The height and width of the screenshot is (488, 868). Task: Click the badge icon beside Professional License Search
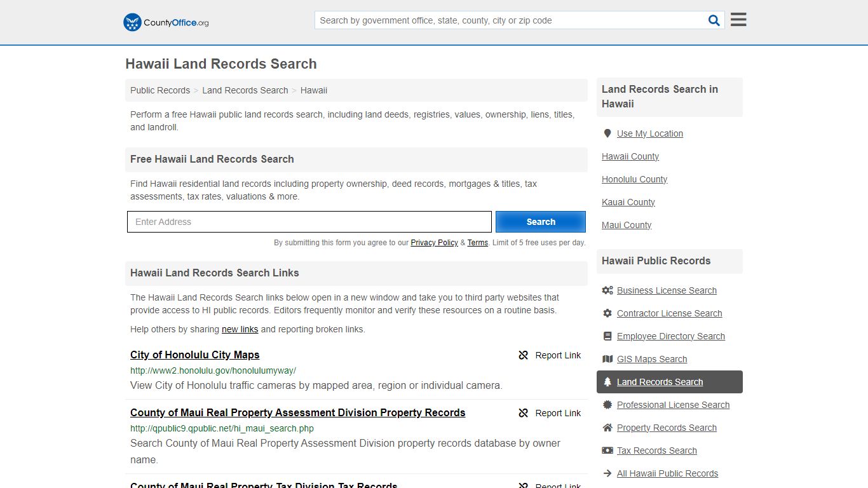pos(607,405)
